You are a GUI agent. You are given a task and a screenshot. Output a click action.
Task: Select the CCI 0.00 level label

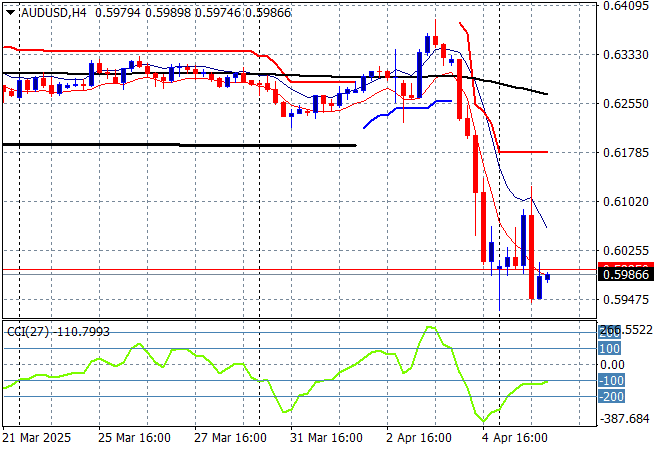(612, 365)
